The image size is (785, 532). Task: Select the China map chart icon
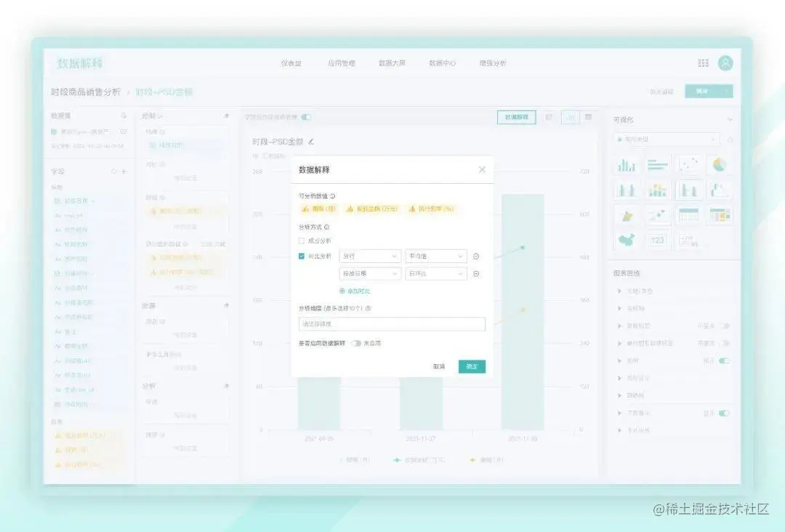coord(627,241)
